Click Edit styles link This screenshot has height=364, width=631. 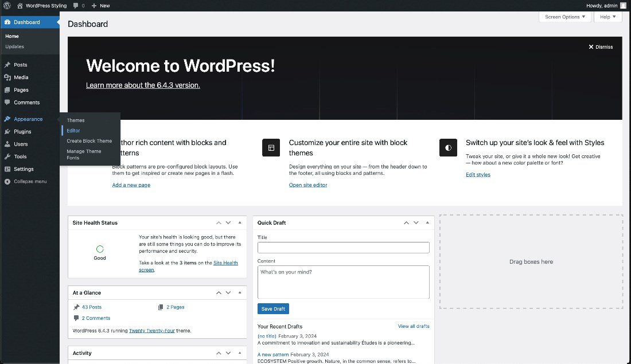point(478,175)
